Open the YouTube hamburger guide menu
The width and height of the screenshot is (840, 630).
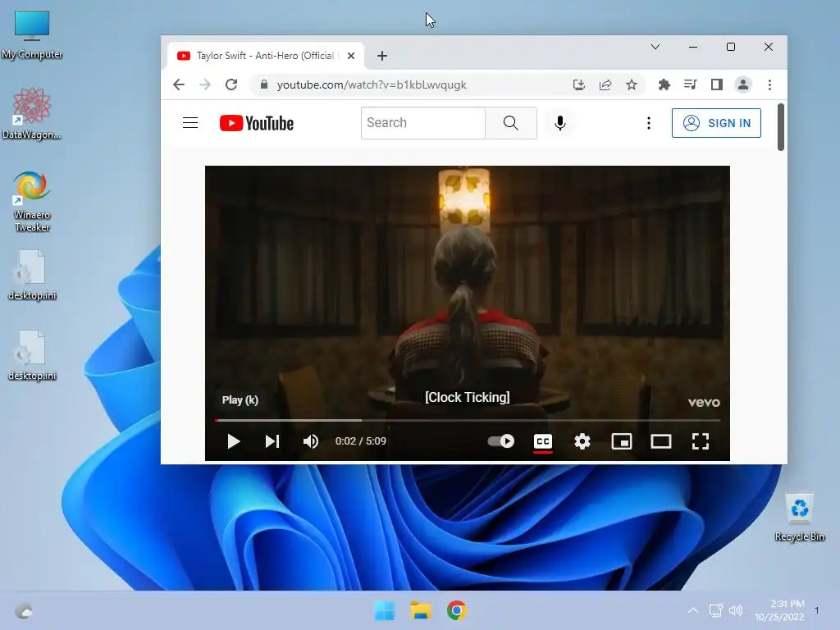(190, 123)
